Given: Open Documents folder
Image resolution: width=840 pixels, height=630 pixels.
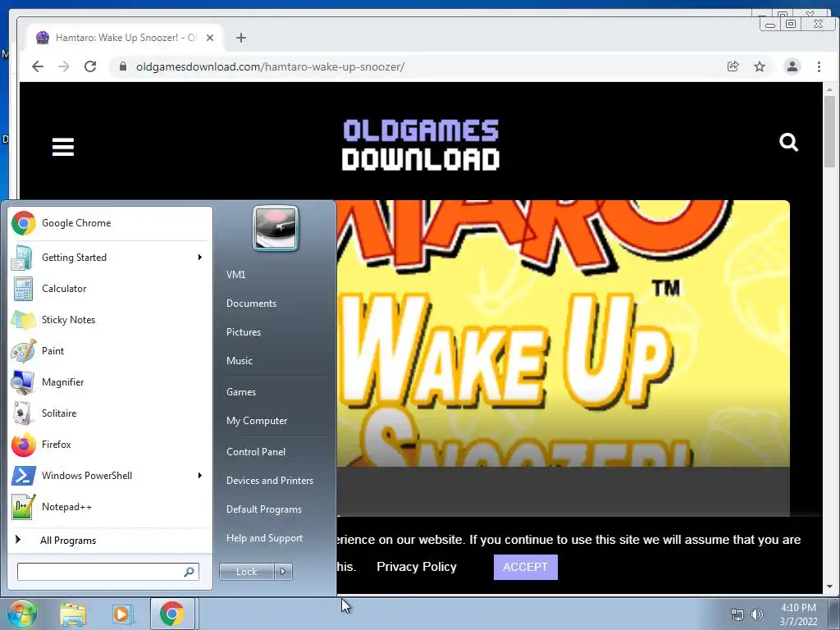Looking at the screenshot, I should coord(251,304).
